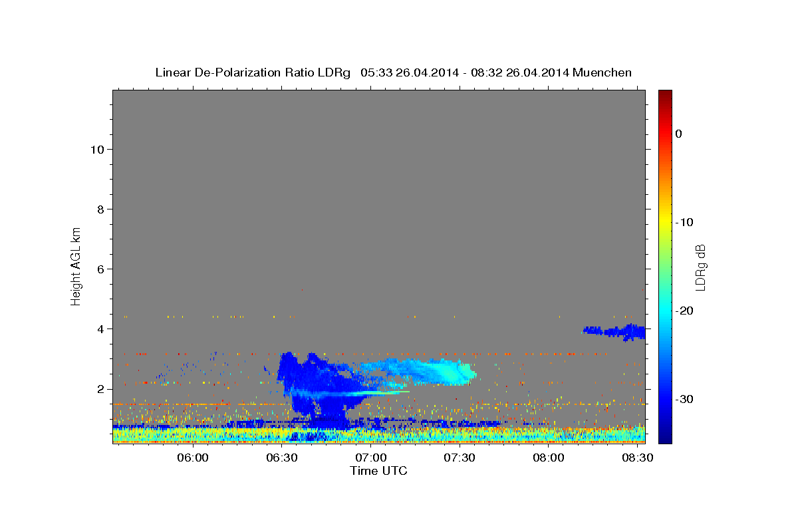This screenshot has width=798, height=532.
Task: Click the height tick label '4'
Action: pyautogui.click(x=100, y=329)
